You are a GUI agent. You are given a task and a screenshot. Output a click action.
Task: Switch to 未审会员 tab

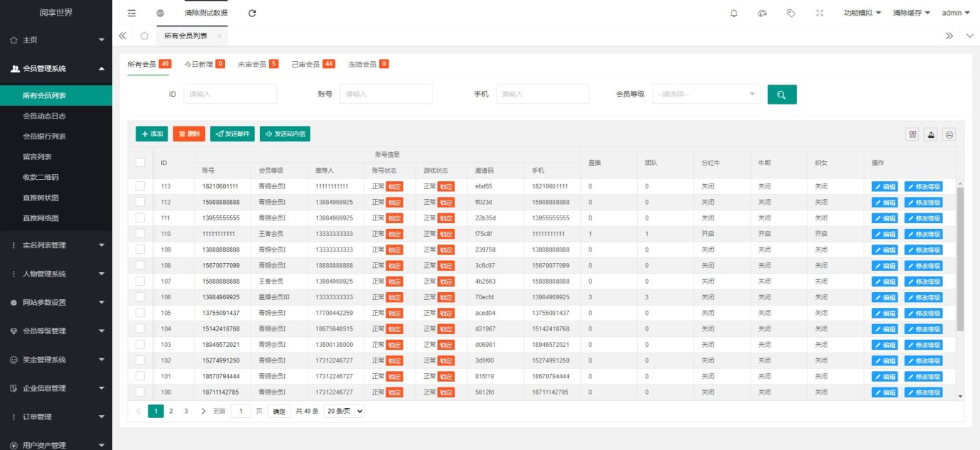pos(258,64)
